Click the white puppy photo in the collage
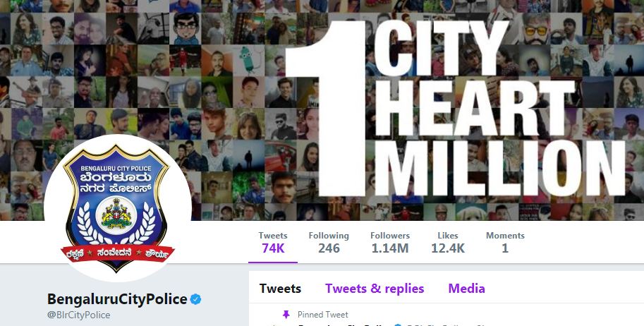Image resolution: width=644 pixels, height=326 pixels. pos(472,212)
